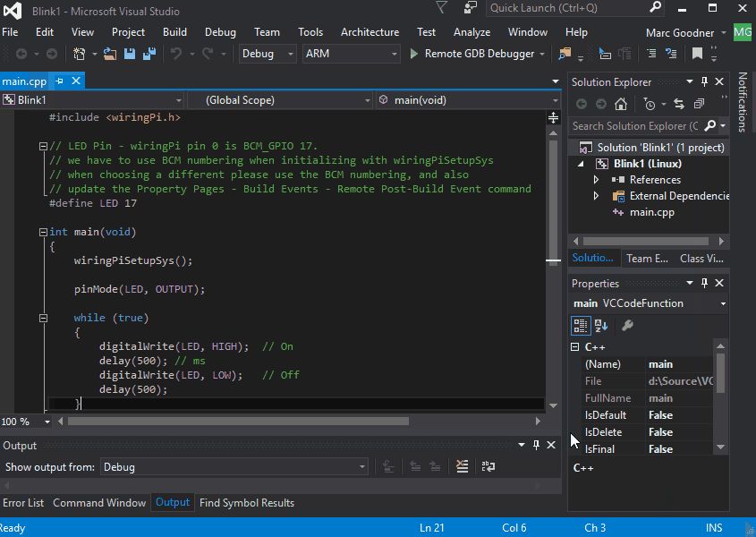The image size is (756, 537).
Task: Click Clear All icon in Output window
Action: 462,466
